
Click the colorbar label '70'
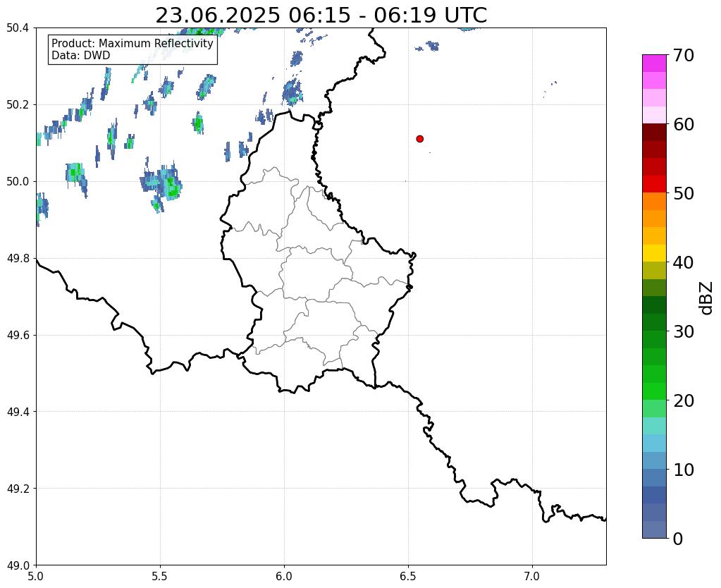tap(684, 55)
